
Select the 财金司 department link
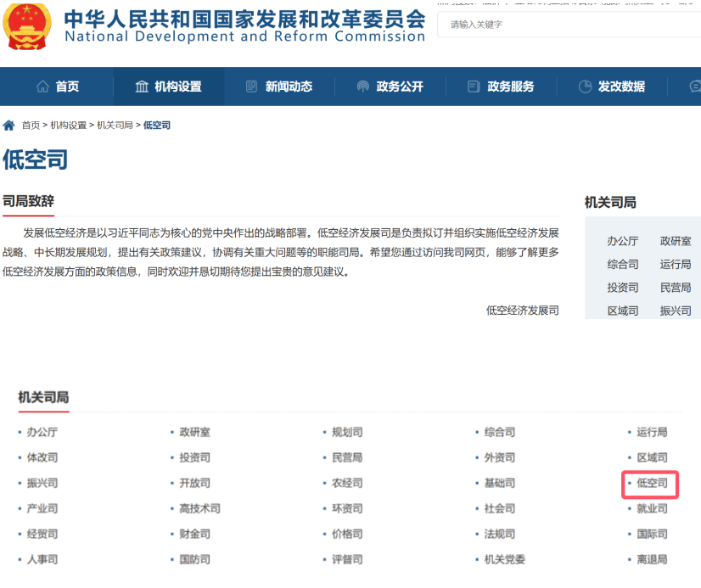(x=194, y=534)
